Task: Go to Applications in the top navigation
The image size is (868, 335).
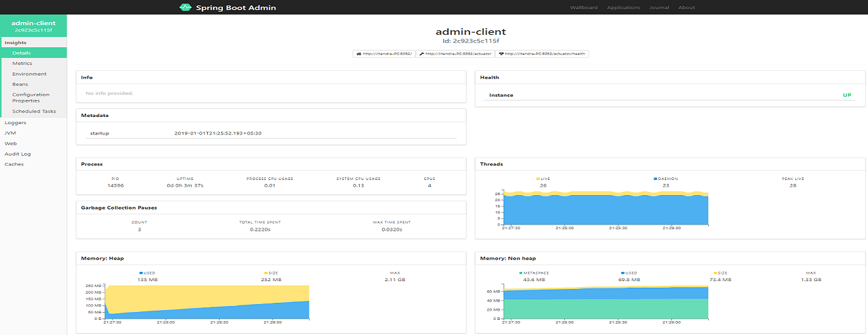Action: click(x=623, y=8)
